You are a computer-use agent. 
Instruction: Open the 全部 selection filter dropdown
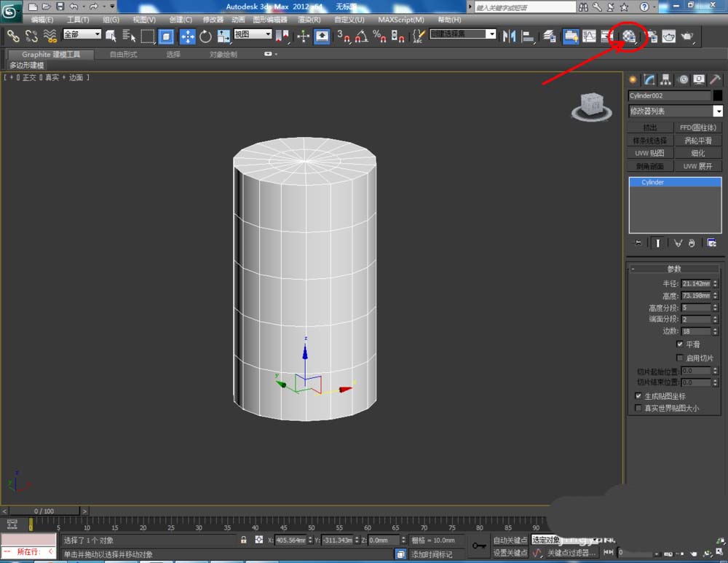[x=82, y=34]
